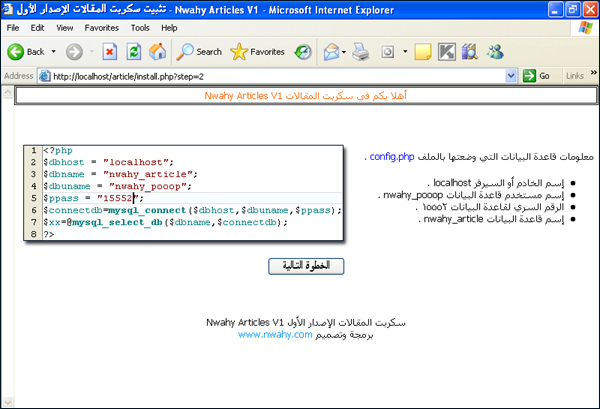Expand the Mail dropdown arrow
This screenshot has width=600, height=409.
(344, 52)
